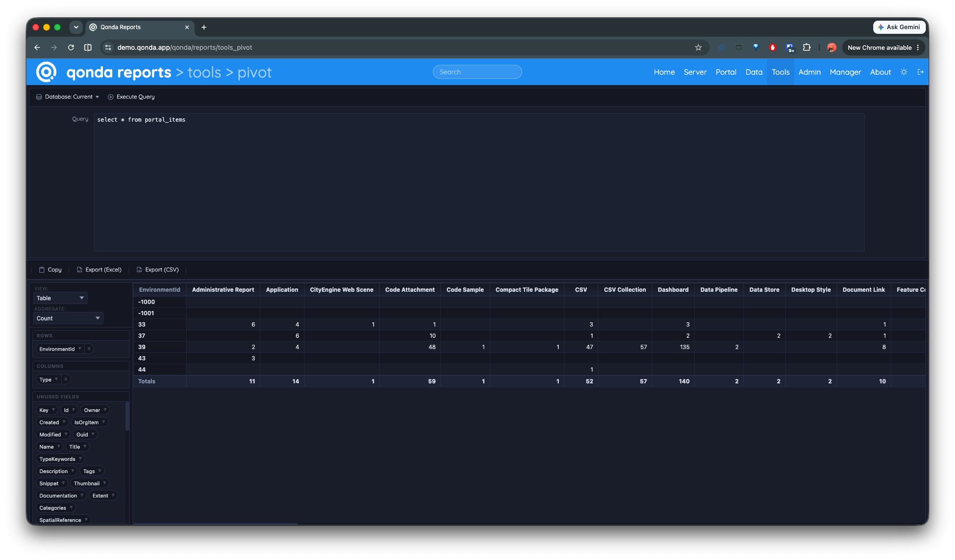Screen dimensions: 955x560
Task: Click the unused fields vertical scrollbar
Action: coord(127,416)
